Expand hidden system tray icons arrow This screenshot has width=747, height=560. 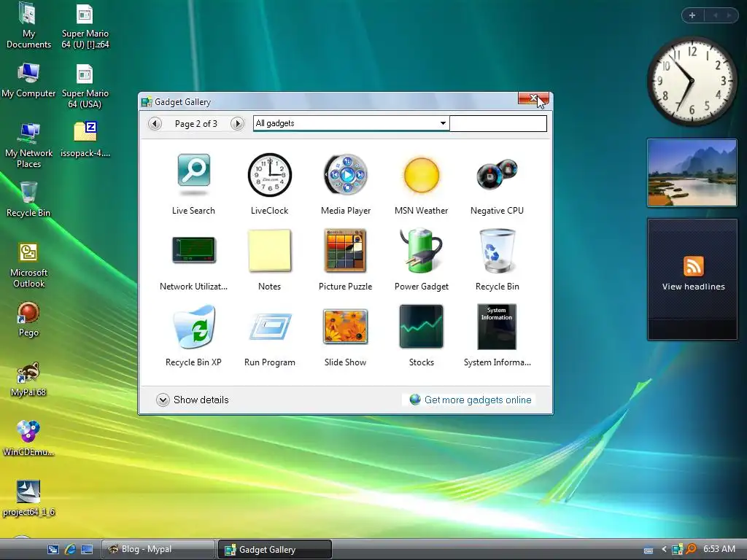pyautogui.click(x=664, y=550)
